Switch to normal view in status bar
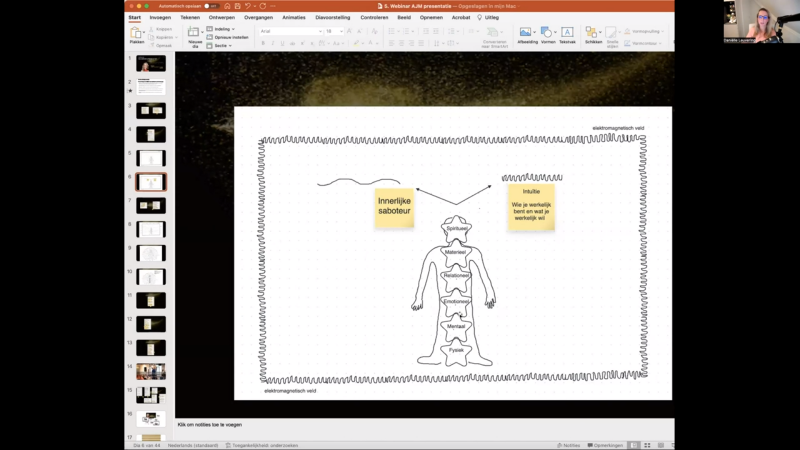Viewport: 800px width, 450px height. (633, 445)
